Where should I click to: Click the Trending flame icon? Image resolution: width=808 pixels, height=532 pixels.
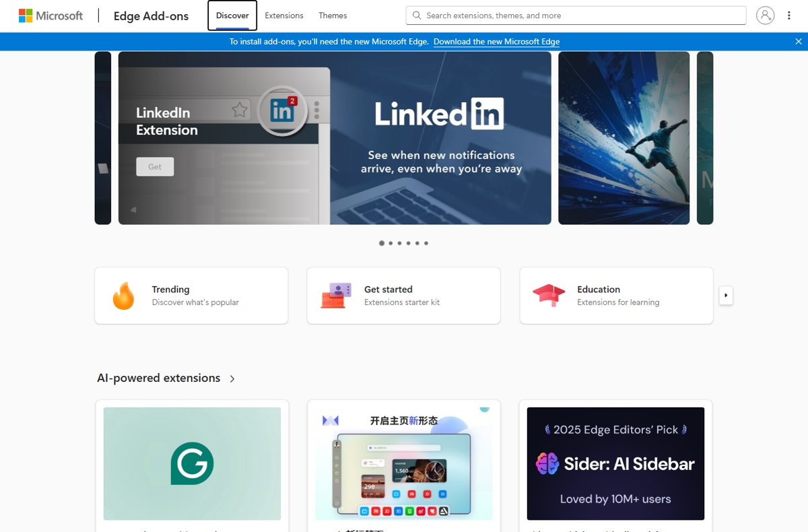click(x=123, y=296)
